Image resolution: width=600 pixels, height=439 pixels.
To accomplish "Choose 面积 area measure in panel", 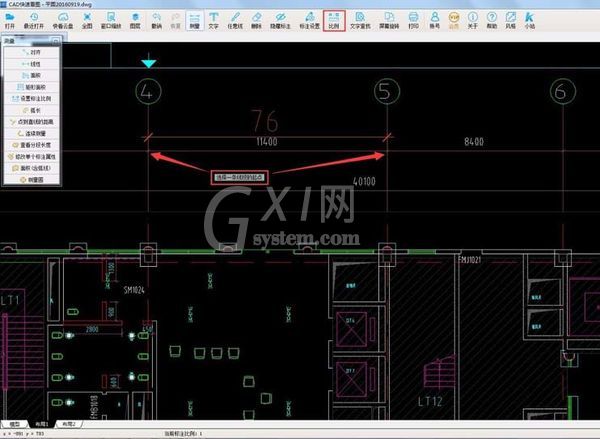I will [32, 75].
